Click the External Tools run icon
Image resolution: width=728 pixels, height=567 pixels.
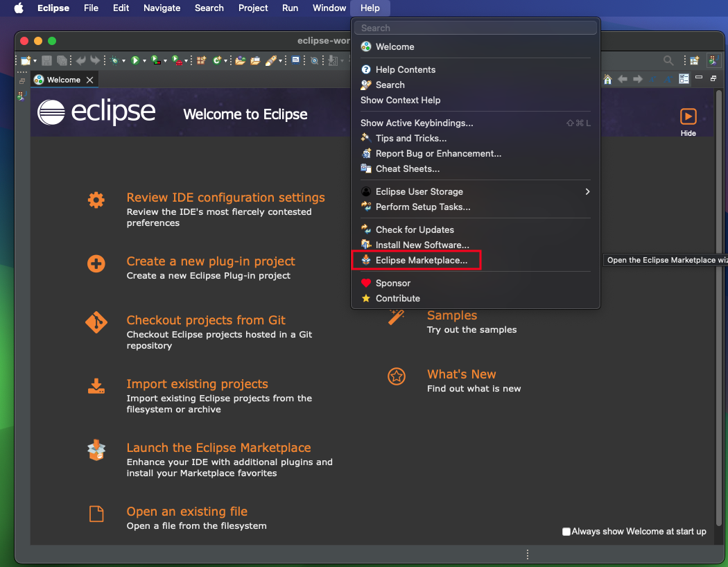177,60
